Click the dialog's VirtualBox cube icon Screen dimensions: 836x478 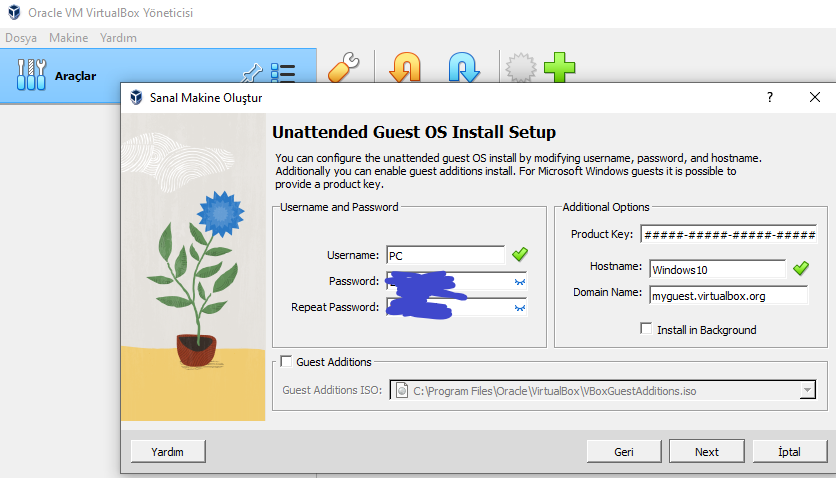click(x=136, y=98)
